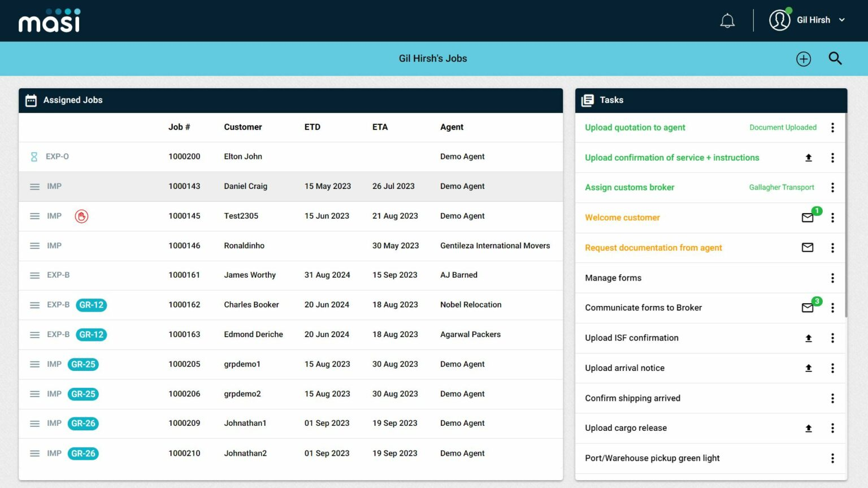Add a new job with plus icon
868x488 pixels.
(x=804, y=59)
